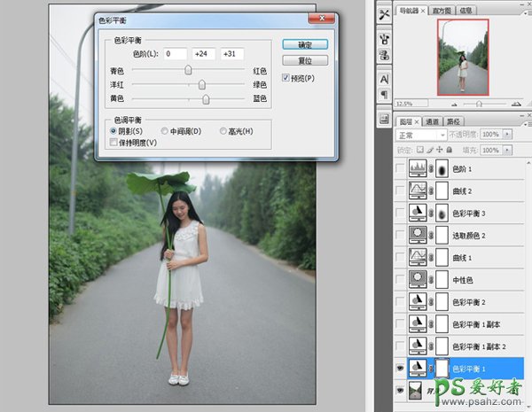Screen dimensions: 532x412
Task: Open the tools icon with crossed wrench
Action: (385, 13)
